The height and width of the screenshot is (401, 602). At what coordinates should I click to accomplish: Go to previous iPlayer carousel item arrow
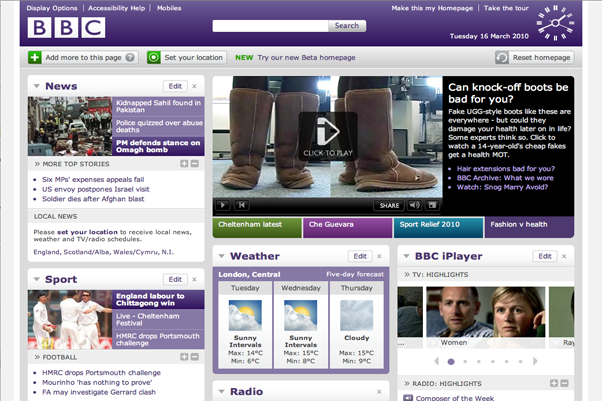437,361
